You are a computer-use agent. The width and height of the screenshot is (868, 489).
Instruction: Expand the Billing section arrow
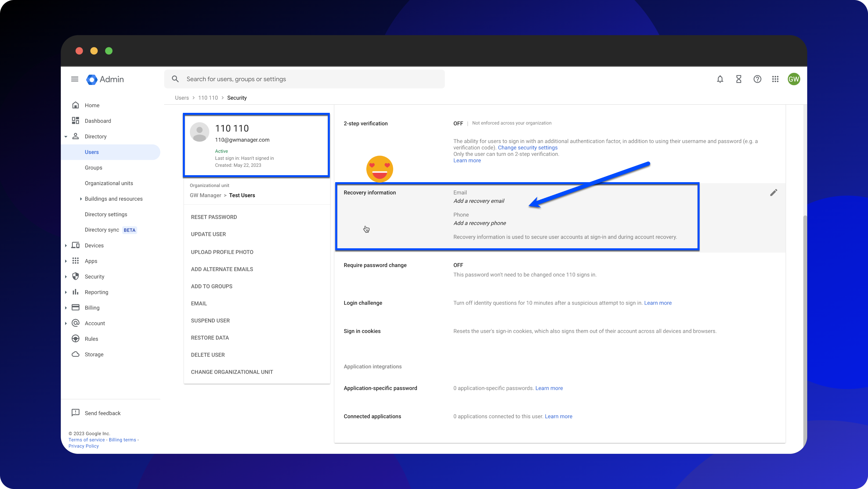[66, 307]
